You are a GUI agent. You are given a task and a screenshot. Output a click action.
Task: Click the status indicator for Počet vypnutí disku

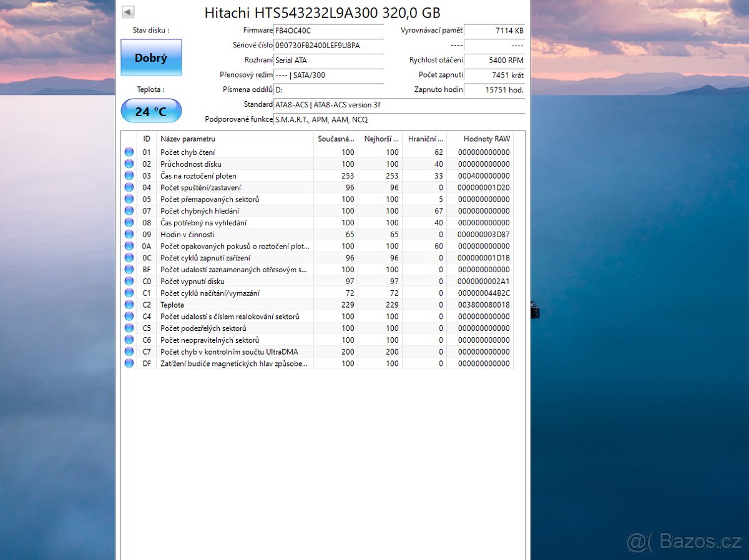[129, 281]
